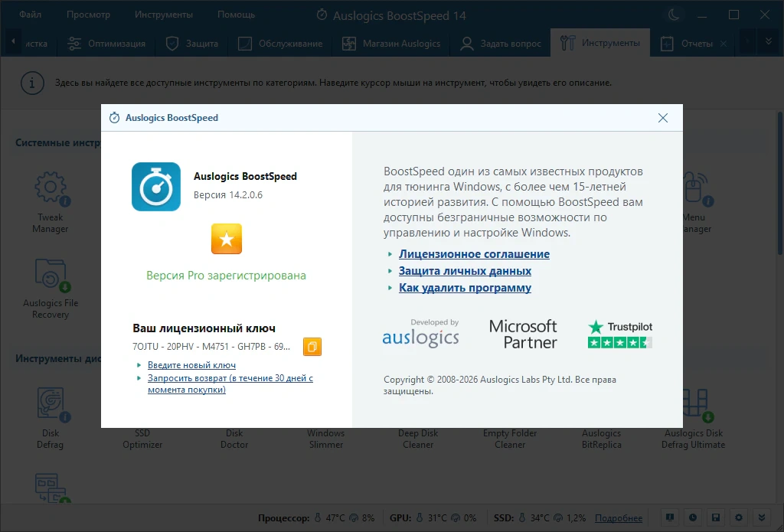Close the Auslogics BoostSpeed about dialog

point(663,118)
